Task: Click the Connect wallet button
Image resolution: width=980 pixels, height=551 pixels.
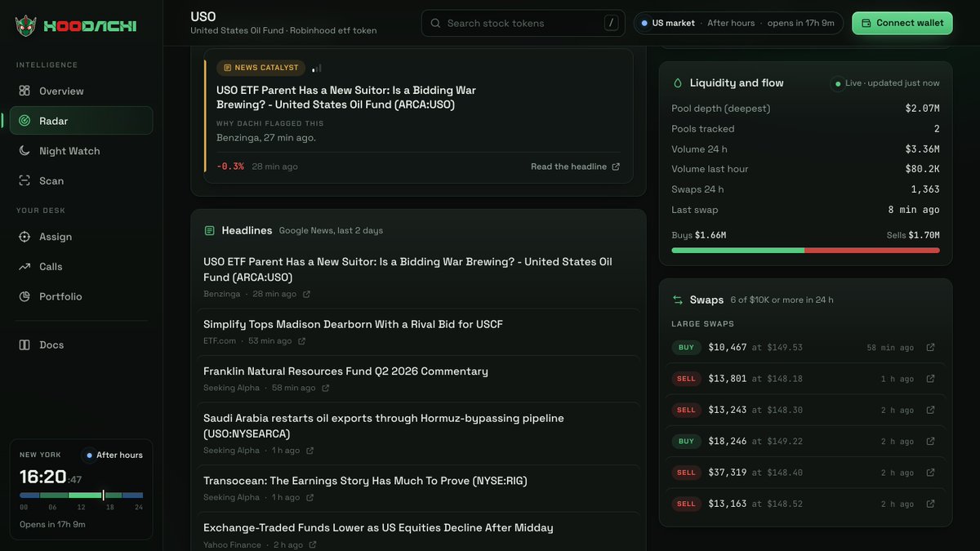Action: 902,23
